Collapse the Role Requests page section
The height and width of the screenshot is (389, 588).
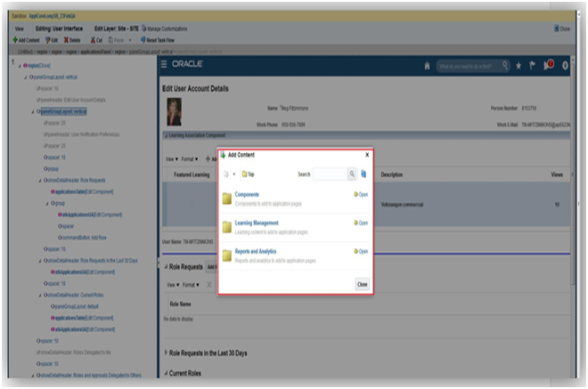pyautogui.click(x=166, y=267)
